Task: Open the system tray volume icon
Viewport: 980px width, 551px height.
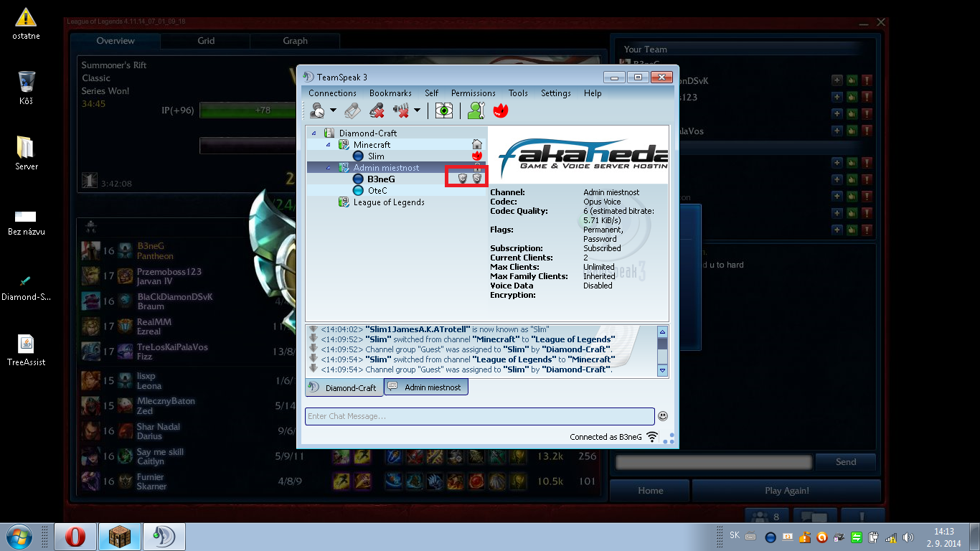Action: tap(908, 537)
